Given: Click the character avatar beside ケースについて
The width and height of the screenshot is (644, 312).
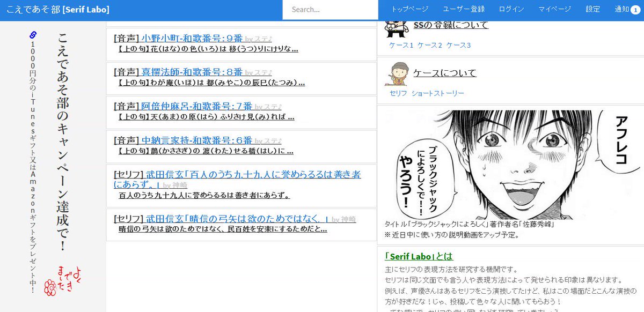Looking at the screenshot, I should click(397, 74).
